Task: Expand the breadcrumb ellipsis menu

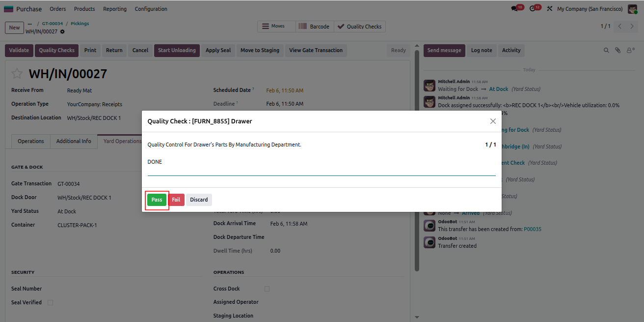Action: point(29,24)
